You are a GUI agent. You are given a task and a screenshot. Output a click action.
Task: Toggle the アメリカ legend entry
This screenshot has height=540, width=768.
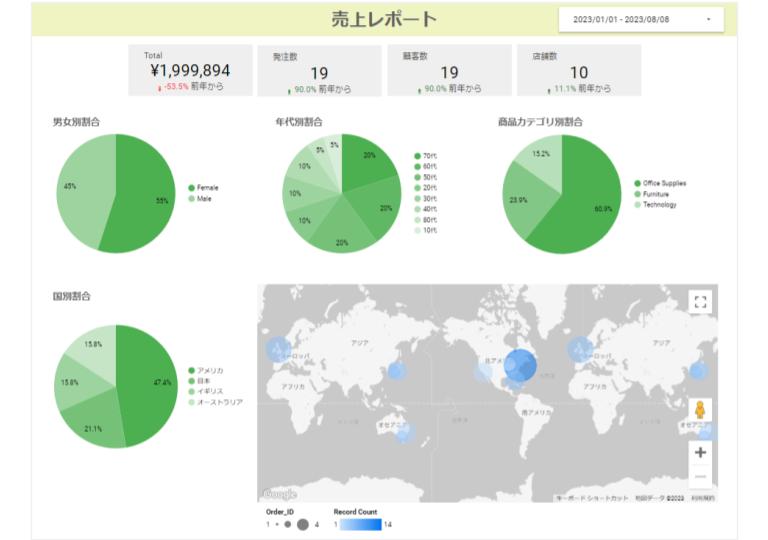click(x=209, y=370)
